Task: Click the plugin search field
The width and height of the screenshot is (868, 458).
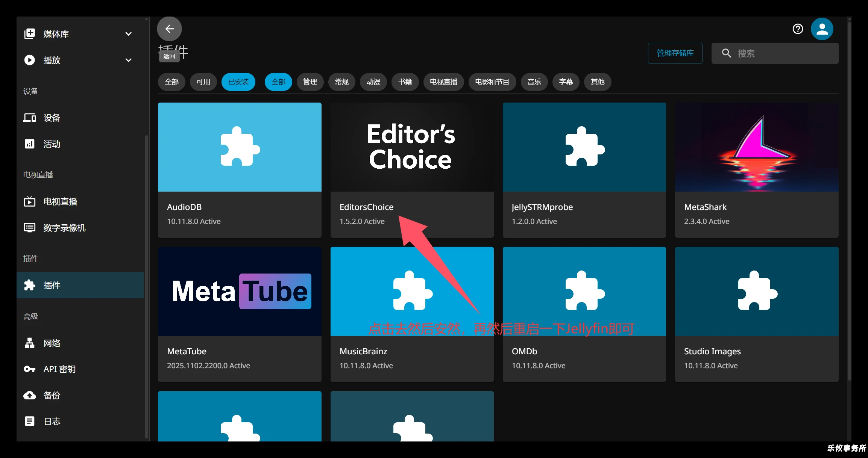Action: pyautogui.click(x=775, y=53)
